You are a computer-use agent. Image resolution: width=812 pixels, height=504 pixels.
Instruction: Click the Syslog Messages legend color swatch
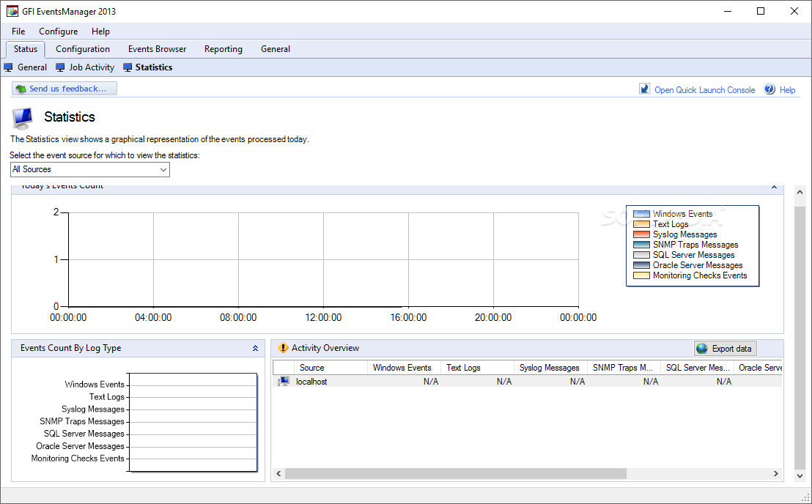pyautogui.click(x=641, y=234)
